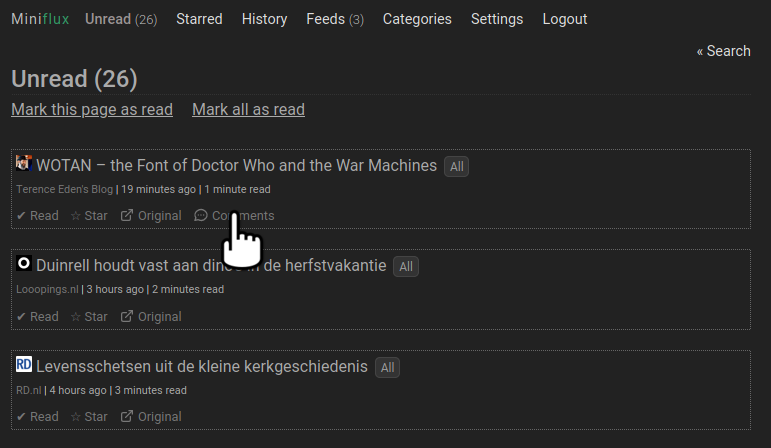Viewport: 771px width, 448px height.
Task: Click Mark this page as read
Action: coord(92,110)
